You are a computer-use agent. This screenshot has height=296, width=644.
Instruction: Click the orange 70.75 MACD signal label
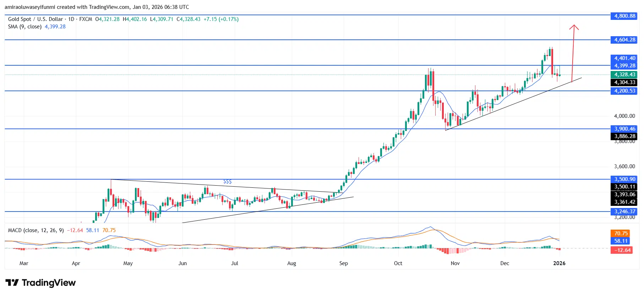pyautogui.click(x=621, y=234)
